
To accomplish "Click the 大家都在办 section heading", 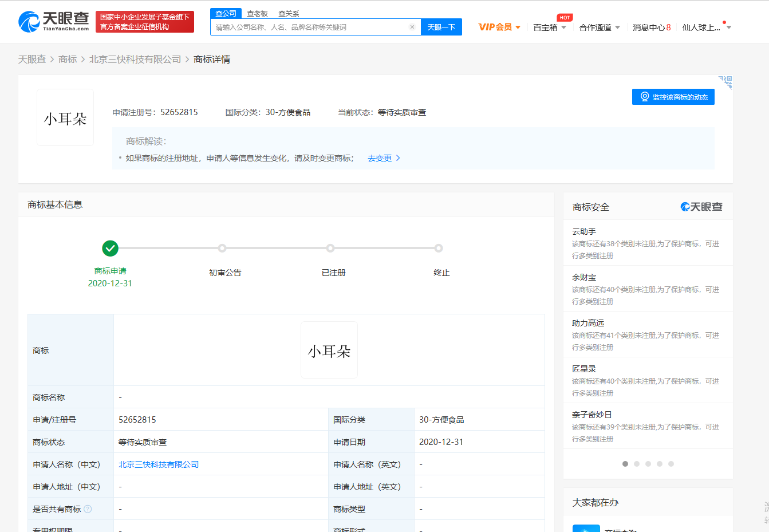I will (596, 502).
